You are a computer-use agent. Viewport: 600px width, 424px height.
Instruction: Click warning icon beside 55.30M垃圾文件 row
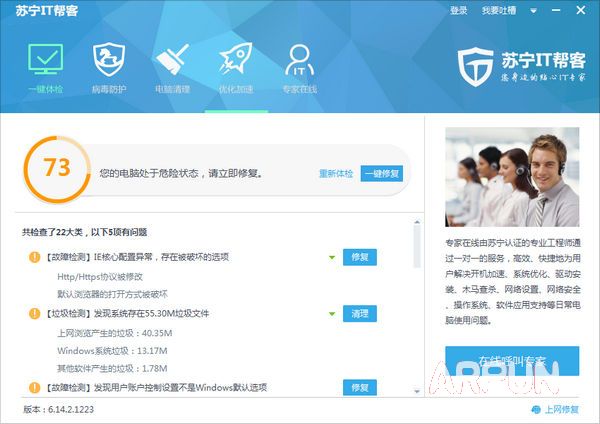(x=34, y=313)
